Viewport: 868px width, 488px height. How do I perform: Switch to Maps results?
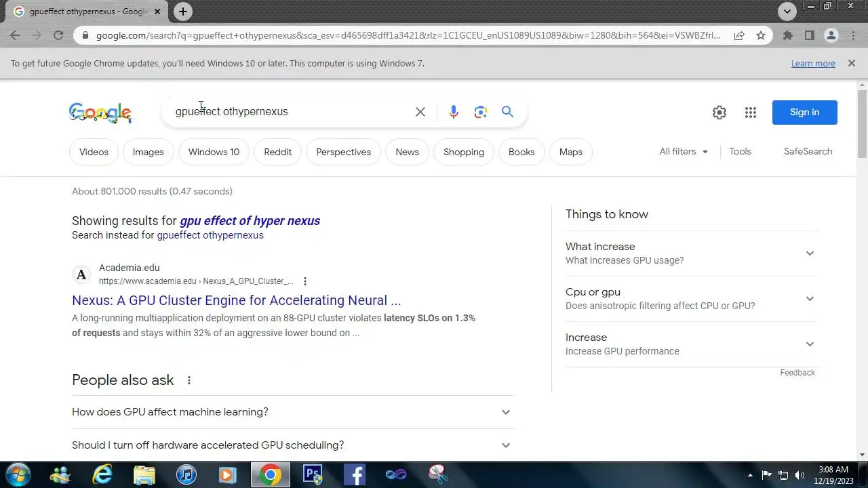click(570, 152)
